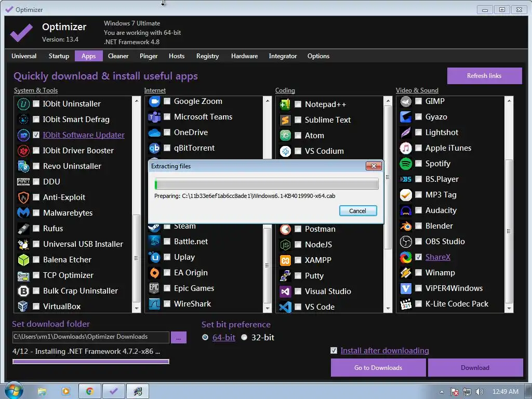Open the Cleaner tab
The width and height of the screenshot is (532, 399).
118,56
